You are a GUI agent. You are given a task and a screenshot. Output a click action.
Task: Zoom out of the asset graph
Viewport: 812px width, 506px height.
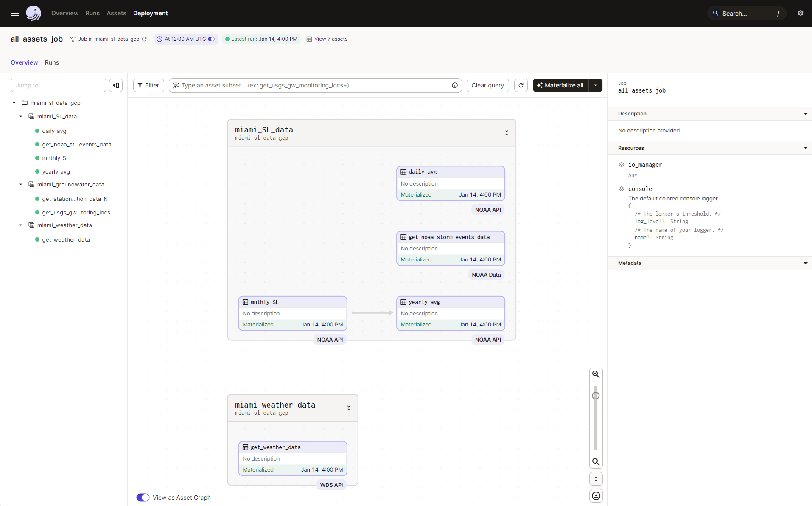click(x=596, y=462)
